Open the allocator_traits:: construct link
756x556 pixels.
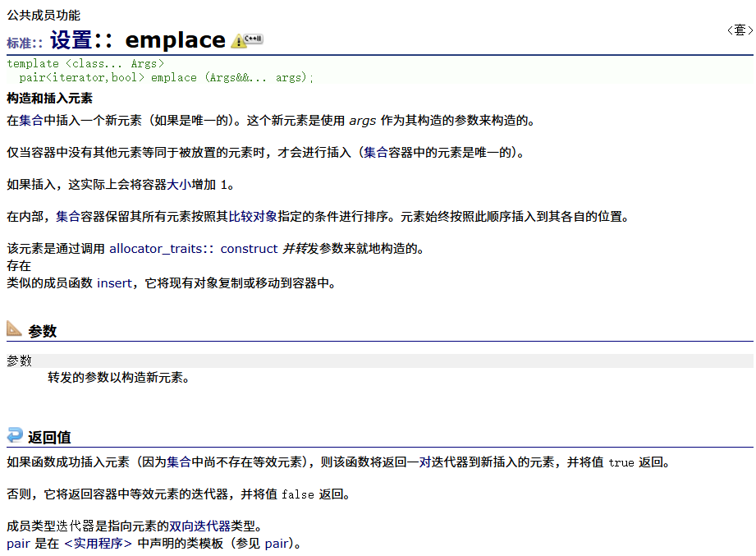(194, 249)
